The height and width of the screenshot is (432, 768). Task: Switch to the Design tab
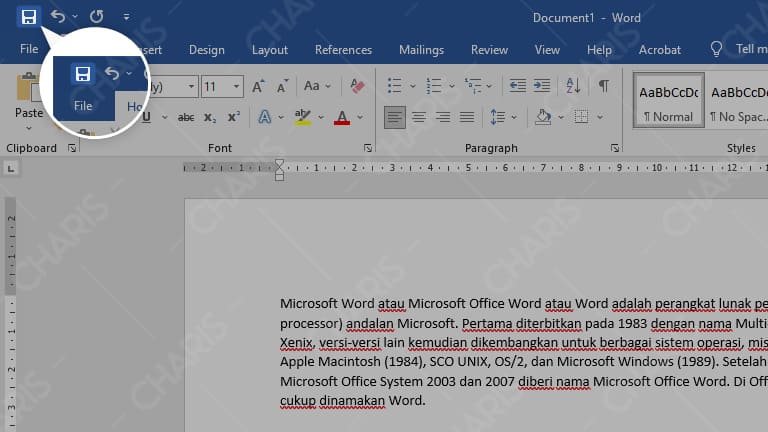pos(207,50)
